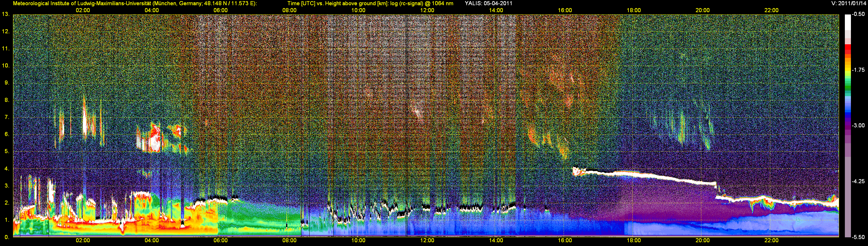Click the 06:00 label on the bottom time axis
This screenshot has width=868, height=246.
pos(220,240)
